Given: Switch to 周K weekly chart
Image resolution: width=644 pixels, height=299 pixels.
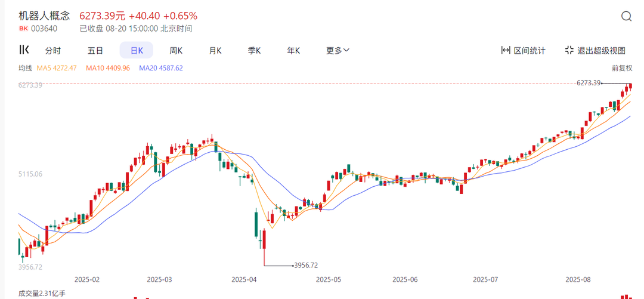Looking at the screenshot, I should tap(176, 51).
